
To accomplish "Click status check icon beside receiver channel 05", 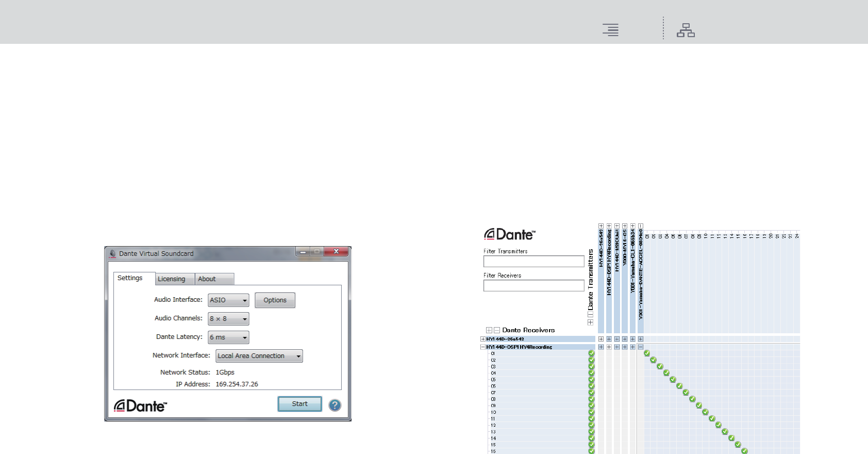I will coord(592,380).
